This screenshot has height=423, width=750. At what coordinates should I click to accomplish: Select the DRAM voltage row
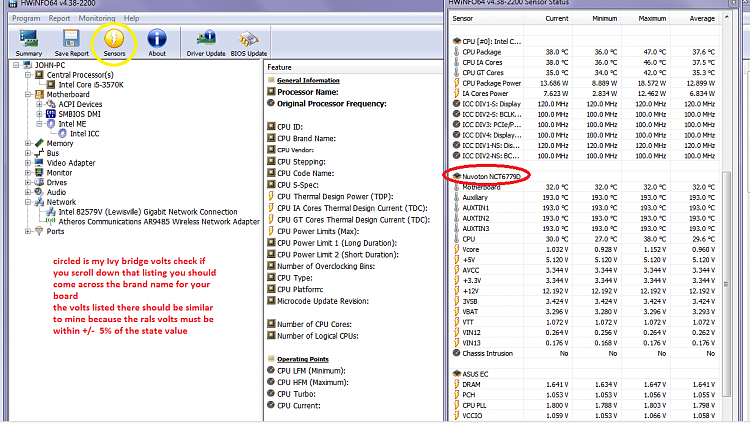(585, 384)
